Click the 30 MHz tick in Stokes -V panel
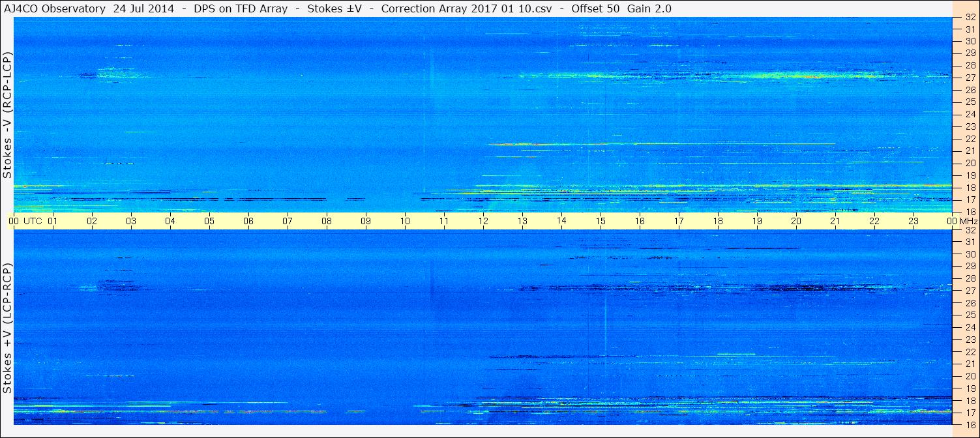The width and height of the screenshot is (980, 438). tap(970, 41)
